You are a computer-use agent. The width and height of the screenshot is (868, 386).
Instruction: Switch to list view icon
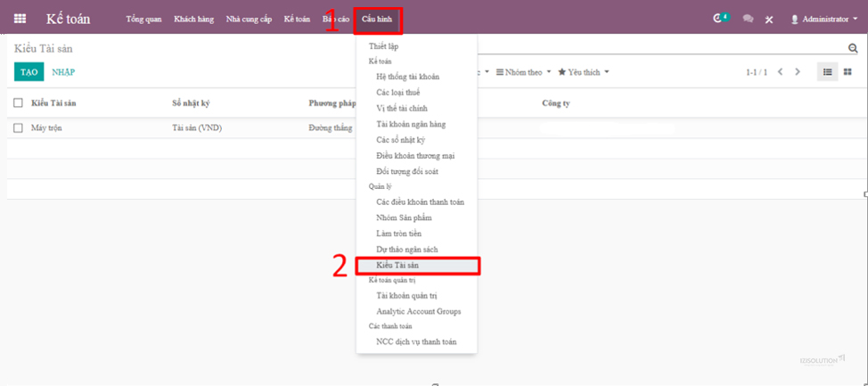[828, 72]
